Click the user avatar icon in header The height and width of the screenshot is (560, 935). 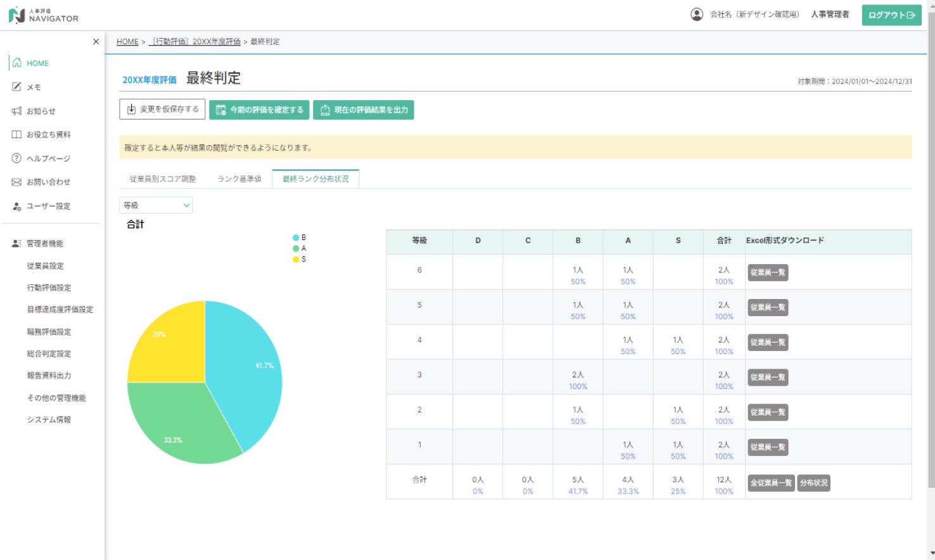(696, 15)
